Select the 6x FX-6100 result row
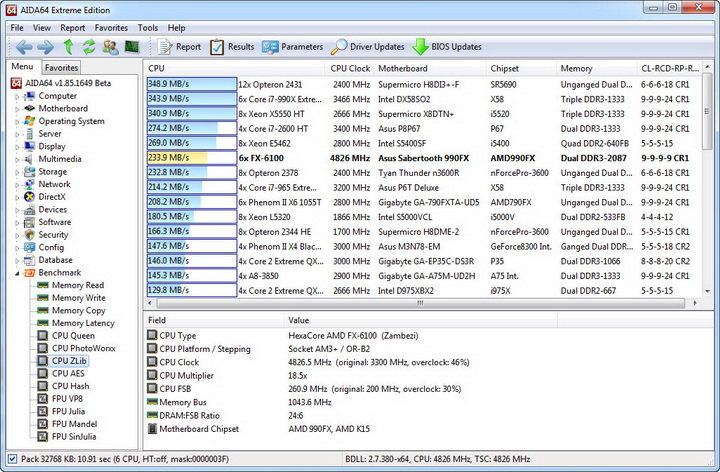The image size is (720, 472). click(423, 158)
